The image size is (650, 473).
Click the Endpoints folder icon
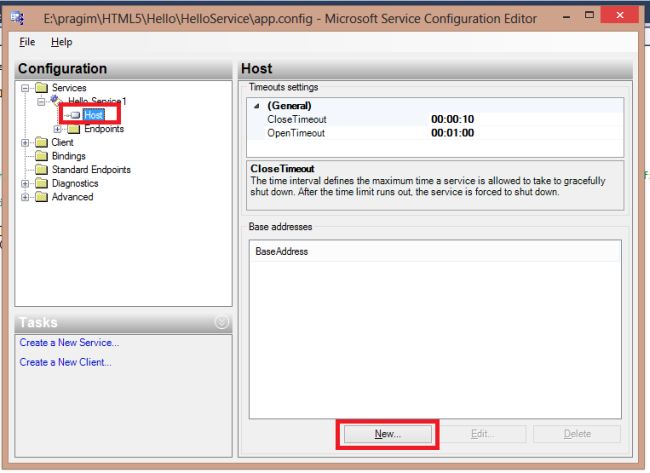coord(73,129)
